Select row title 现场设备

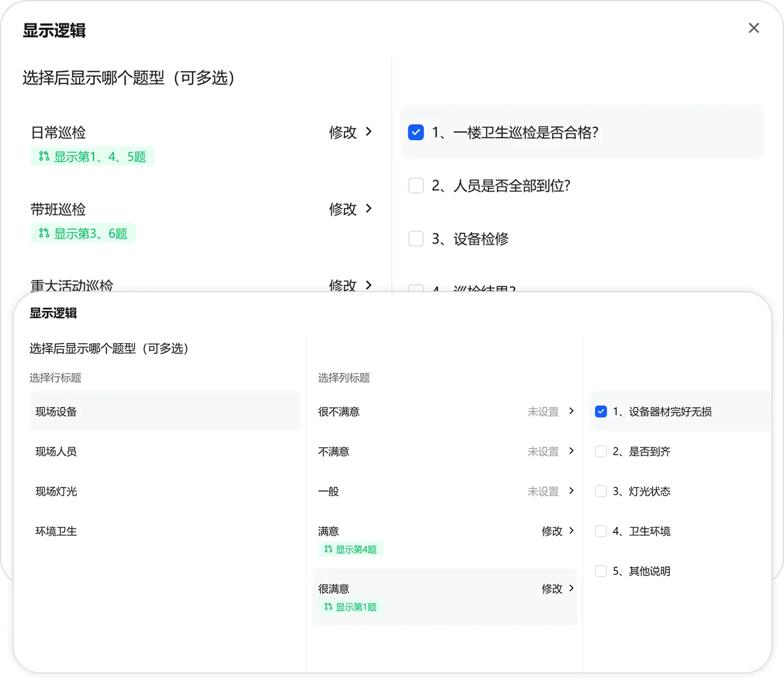coord(165,412)
